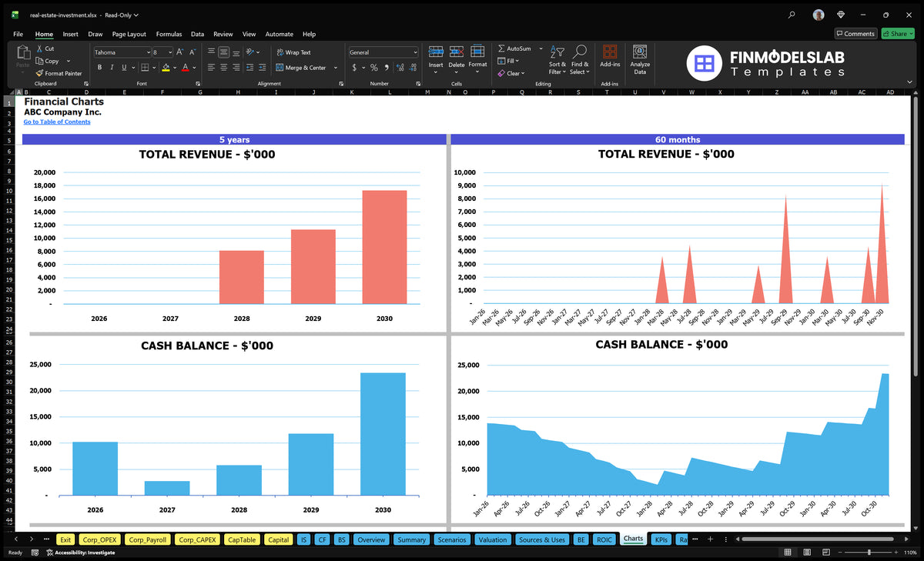This screenshot has height=561, width=924.
Task: Click the Delete cells icon
Action: point(457,52)
